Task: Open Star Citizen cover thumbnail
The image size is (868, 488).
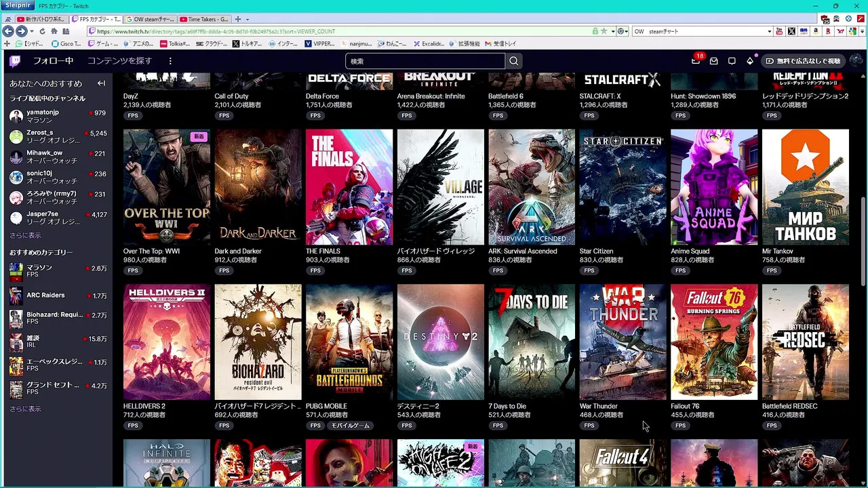Action: [x=623, y=187]
